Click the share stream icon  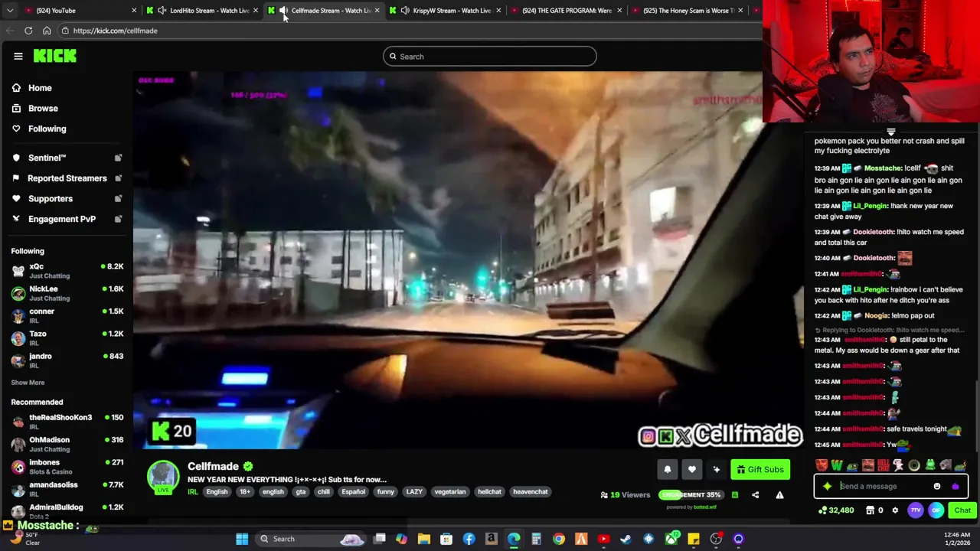click(x=755, y=495)
